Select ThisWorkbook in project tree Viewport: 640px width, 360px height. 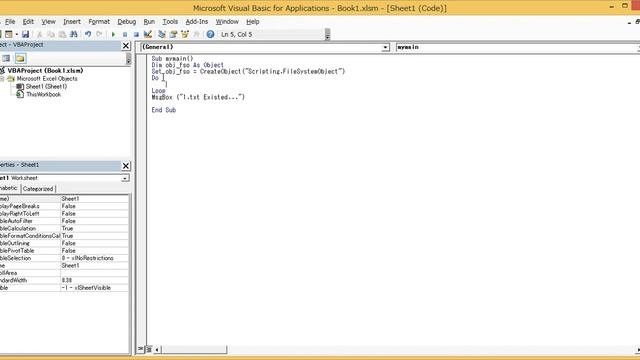[43, 94]
